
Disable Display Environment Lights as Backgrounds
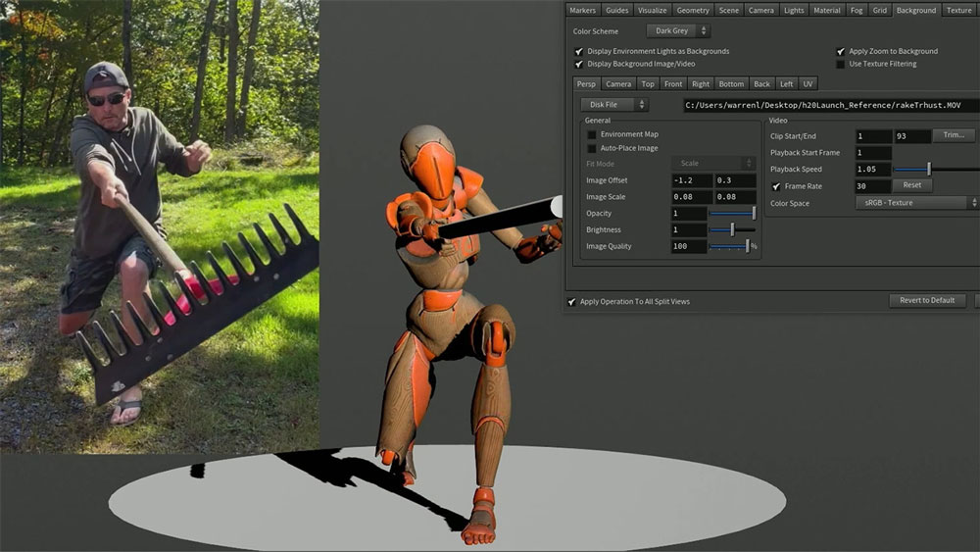click(x=578, y=51)
